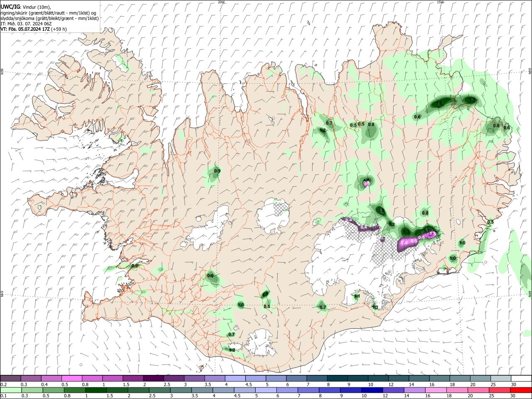Click the '0.2' label under top legend row
This screenshot has width=532, height=399.
click(4, 384)
